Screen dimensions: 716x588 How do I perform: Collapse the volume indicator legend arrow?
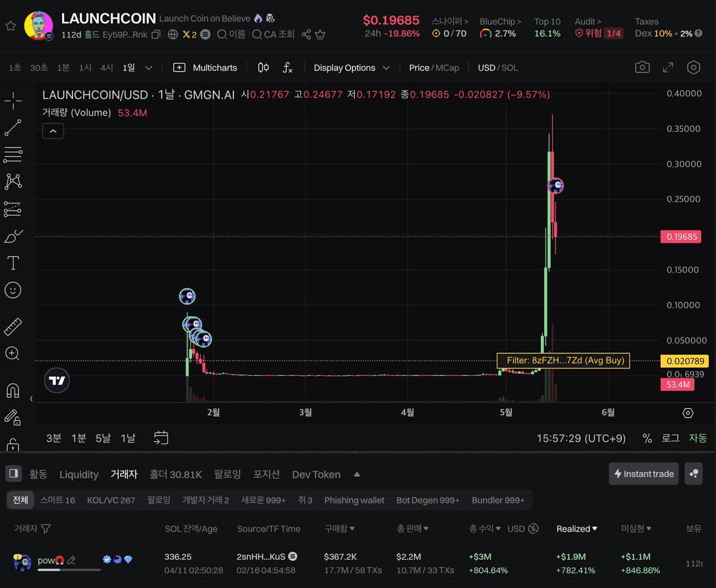point(53,131)
